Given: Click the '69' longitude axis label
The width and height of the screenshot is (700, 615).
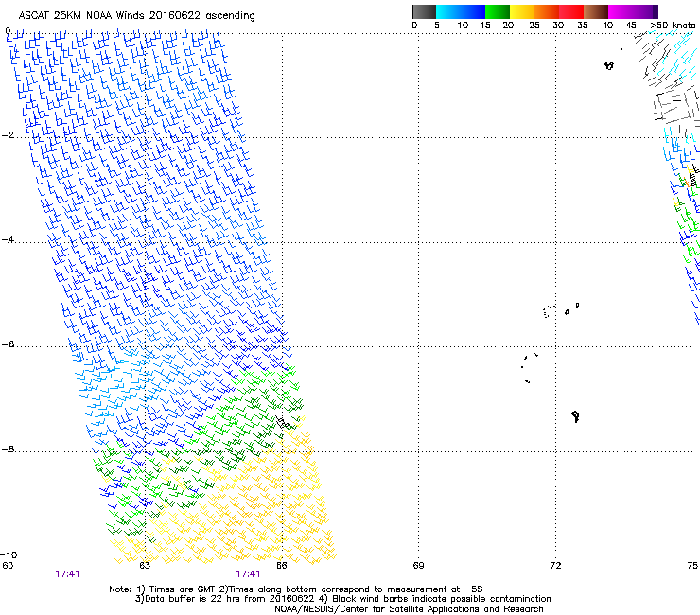Looking at the screenshot, I should click(x=418, y=566).
